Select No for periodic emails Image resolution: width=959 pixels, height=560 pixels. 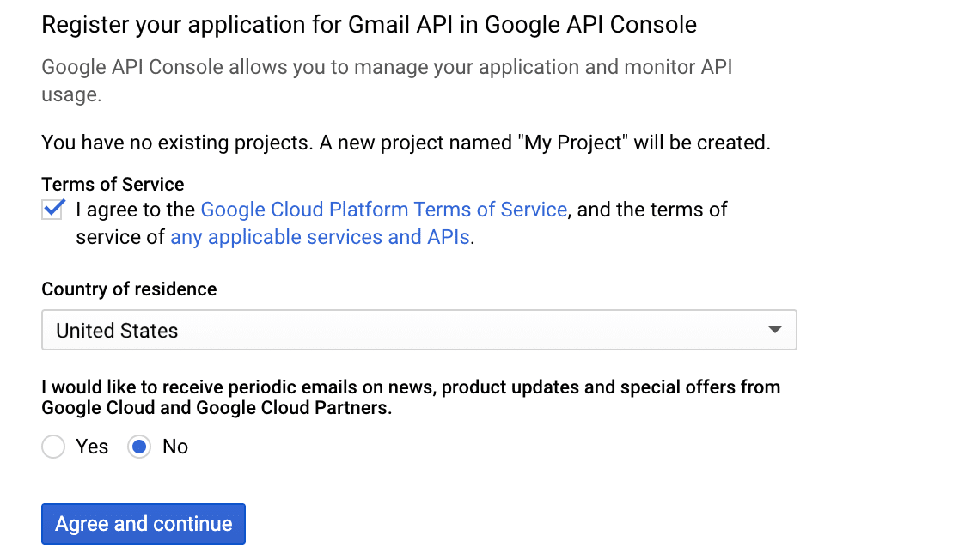pyautogui.click(x=139, y=447)
